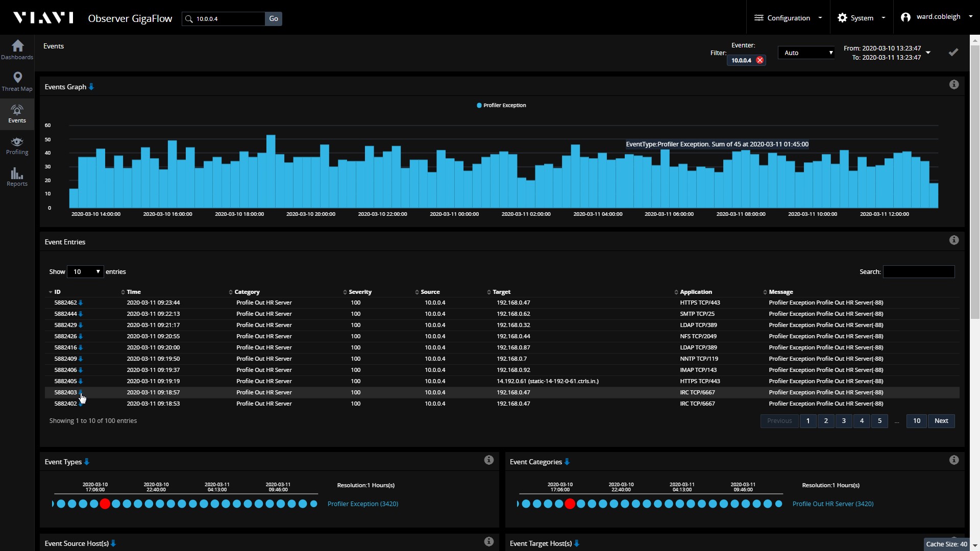Click Event Types download arrow

pyautogui.click(x=87, y=462)
